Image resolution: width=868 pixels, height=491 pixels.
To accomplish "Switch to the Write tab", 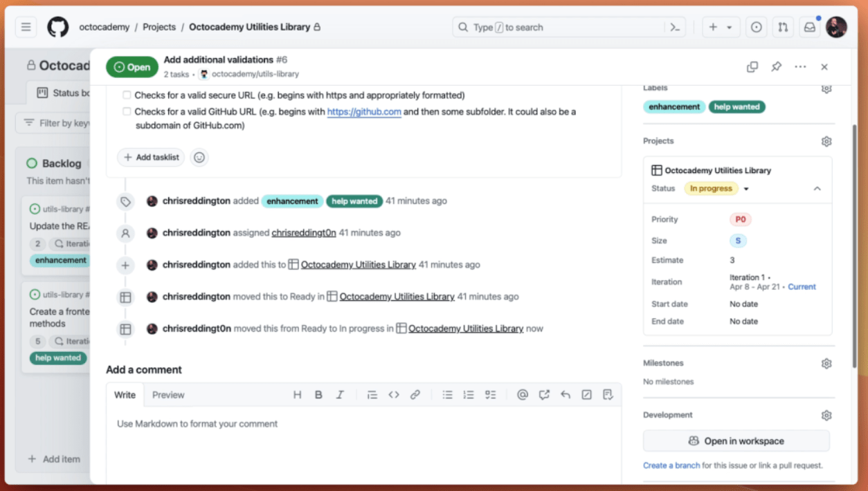I will (x=125, y=395).
